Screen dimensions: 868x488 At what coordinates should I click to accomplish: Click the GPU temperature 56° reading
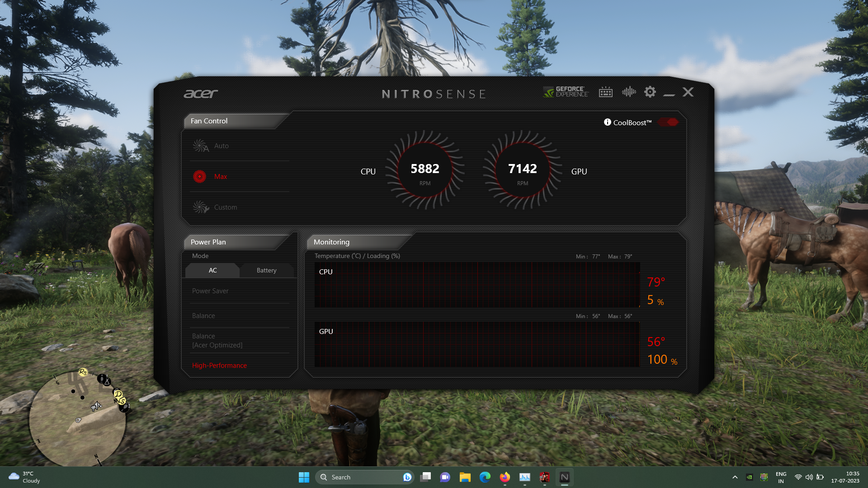click(656, 342)
